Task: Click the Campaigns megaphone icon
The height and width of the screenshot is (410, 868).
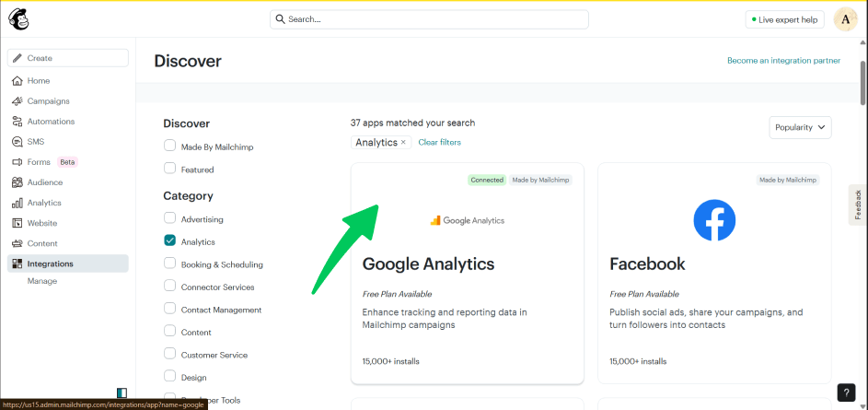Action: click(17, 101)
